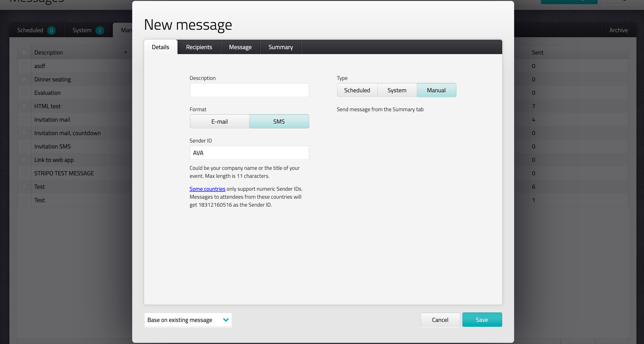Open the Base on existing message dropdown

click(x=188, y=320)
